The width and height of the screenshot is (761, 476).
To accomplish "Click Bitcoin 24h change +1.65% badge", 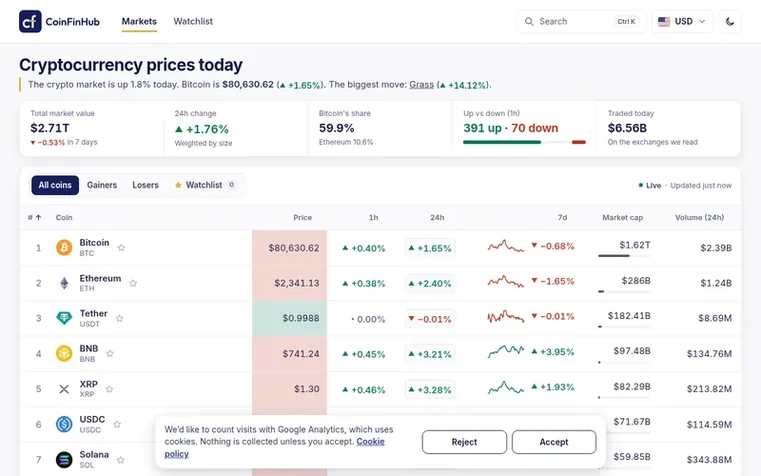I will click(x=430, y=248).
